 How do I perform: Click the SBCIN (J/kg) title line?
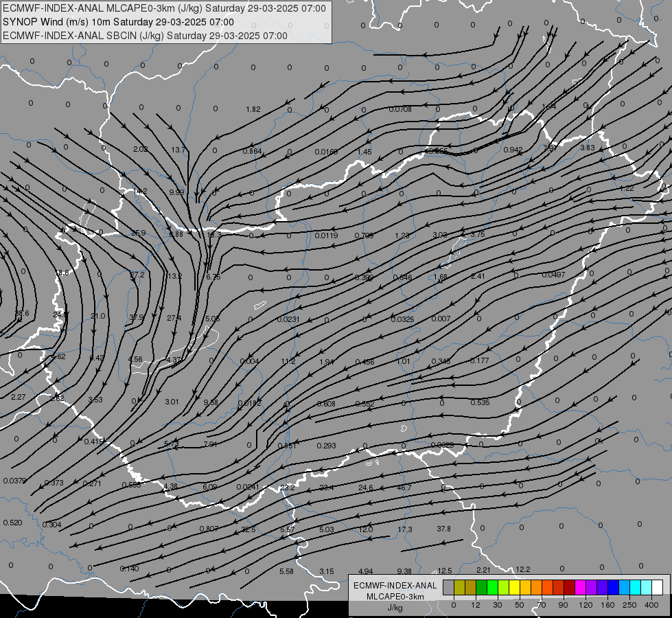[x=145, y=36]
